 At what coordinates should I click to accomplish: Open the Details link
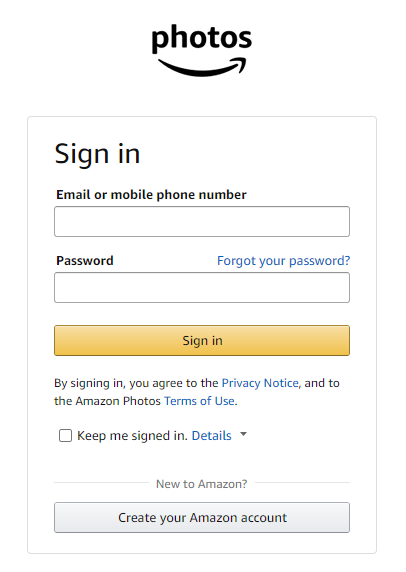pos(212,436)
